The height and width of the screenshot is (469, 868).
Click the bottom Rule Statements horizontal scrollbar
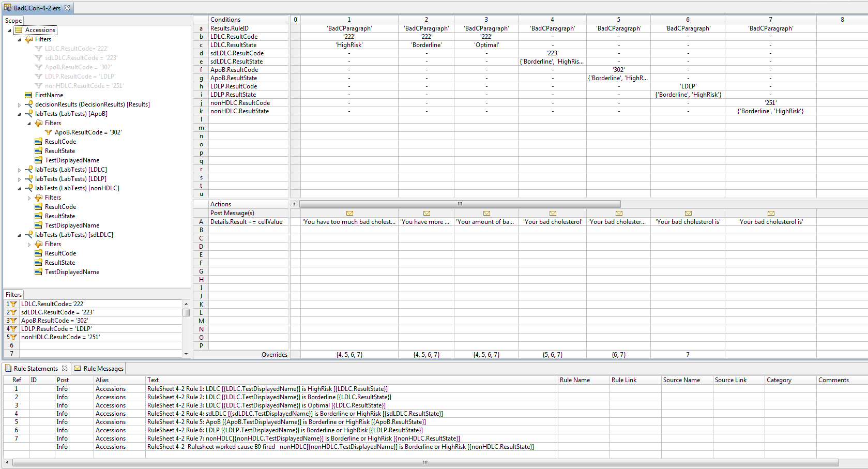tap(425, 462)
